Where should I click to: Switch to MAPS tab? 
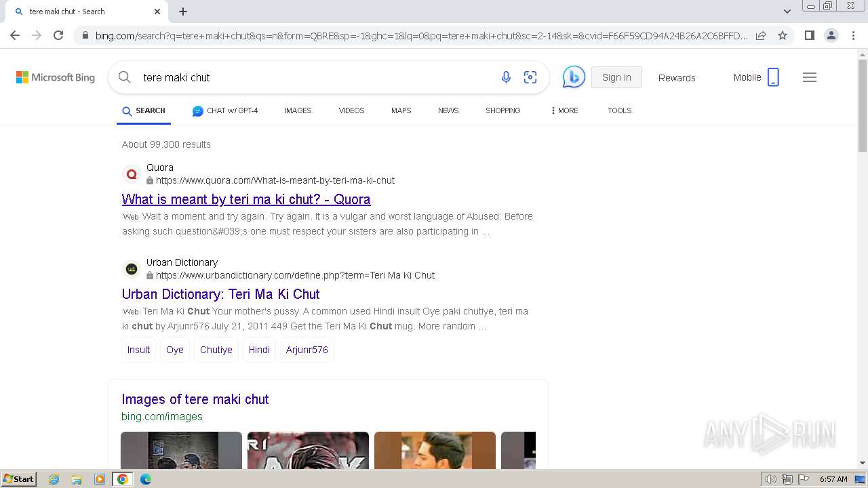pyautogui.click(x=401, y=110)
